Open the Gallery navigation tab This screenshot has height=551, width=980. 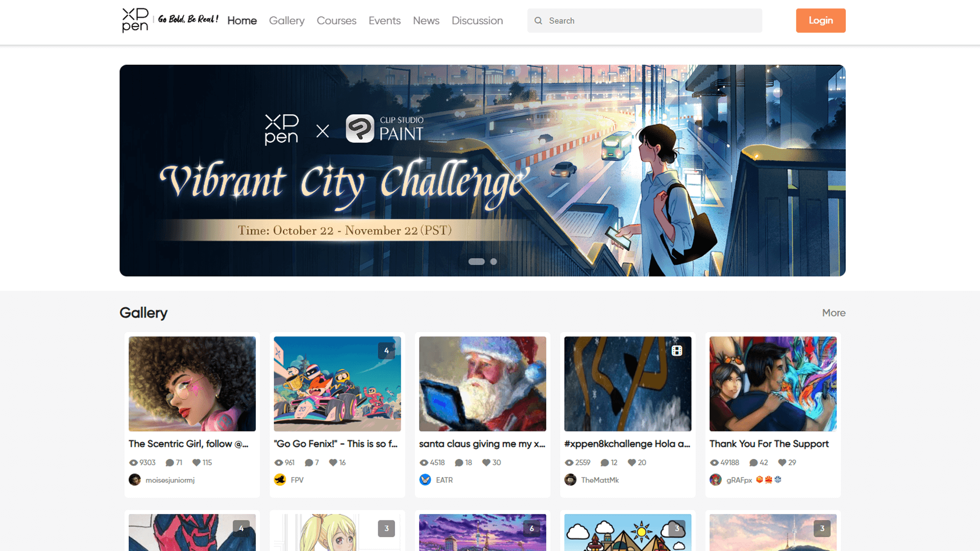pos(286,20)
